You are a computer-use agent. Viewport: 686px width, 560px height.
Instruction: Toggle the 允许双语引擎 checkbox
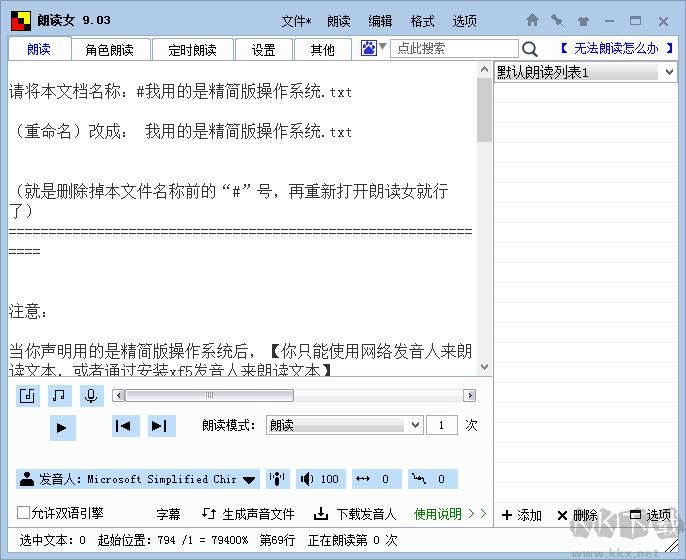pyautogui.click(x=23, y=512)
